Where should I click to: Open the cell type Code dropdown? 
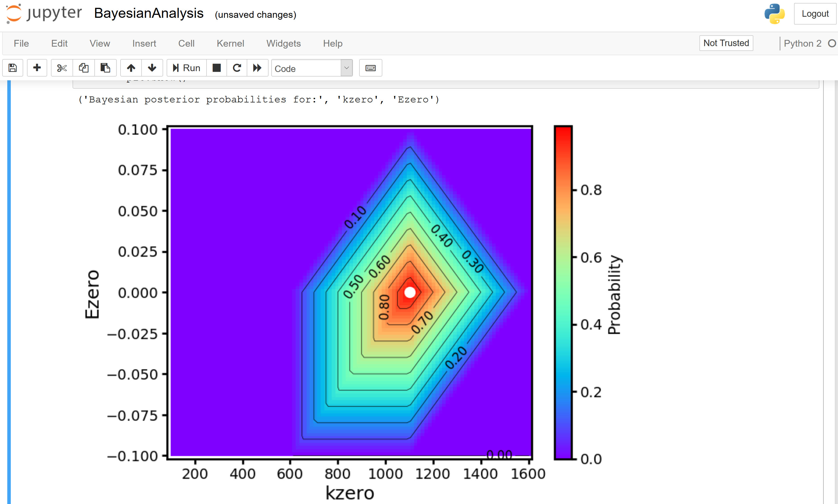[311, 68]
